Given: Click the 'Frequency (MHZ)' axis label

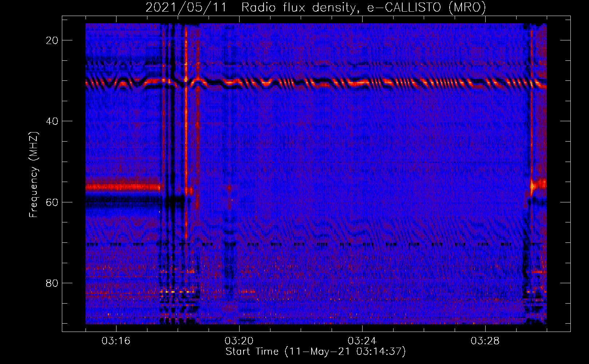Looking at the screenshot, I should click(x=33, y=175).
